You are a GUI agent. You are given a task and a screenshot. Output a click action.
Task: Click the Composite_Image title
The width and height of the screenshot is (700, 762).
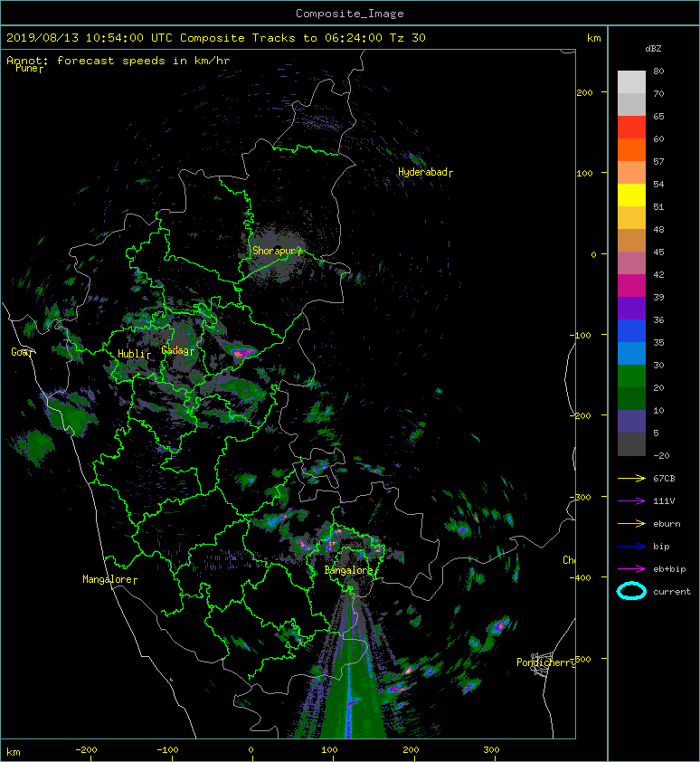coord(350,14)
